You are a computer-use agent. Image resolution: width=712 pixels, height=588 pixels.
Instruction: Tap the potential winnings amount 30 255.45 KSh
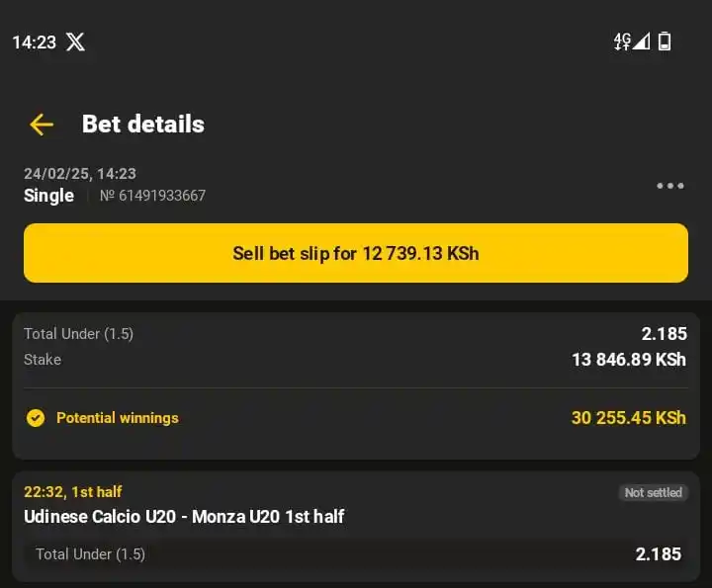pos(629,418)
